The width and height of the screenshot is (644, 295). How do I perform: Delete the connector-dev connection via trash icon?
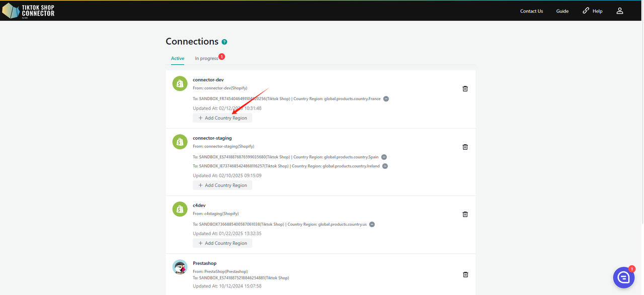[465, 88]
